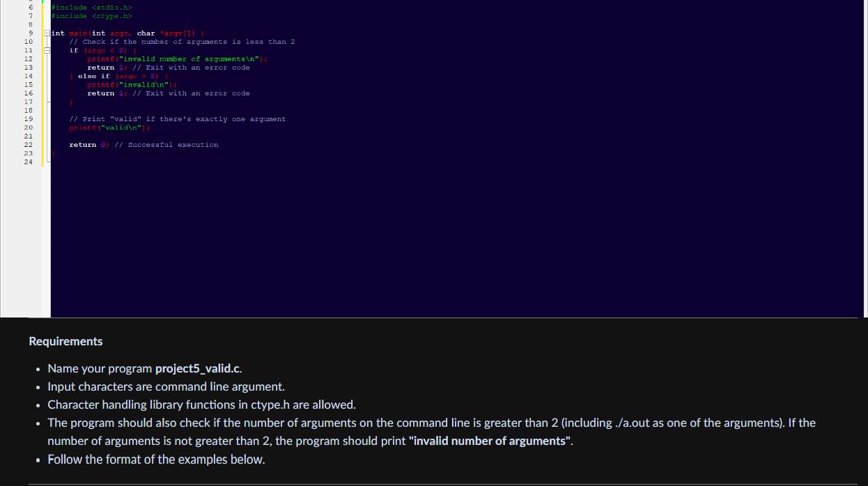This screenshot has height=486, width=868.
Task: Click line number 20 in the gutter
Action: (29, 127)
